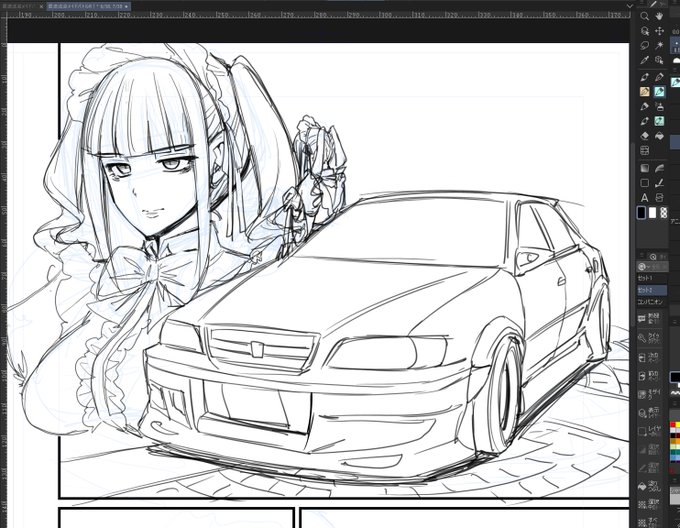Click the 選択 selection quick access button
The height and width of the screenshot is (528, 680).
(x=650, y=505)
